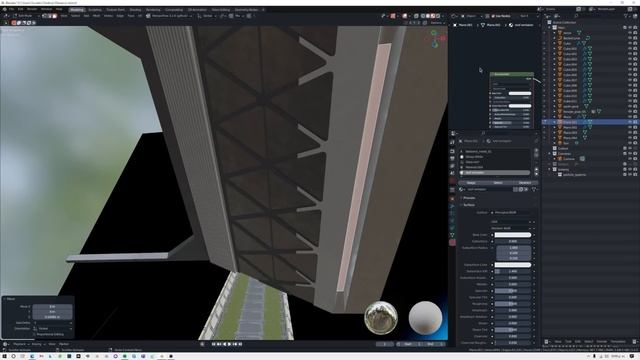Open the Keying menu in timeline
The height and width of the screenshot is (360, 640).
tap(37, 344)
